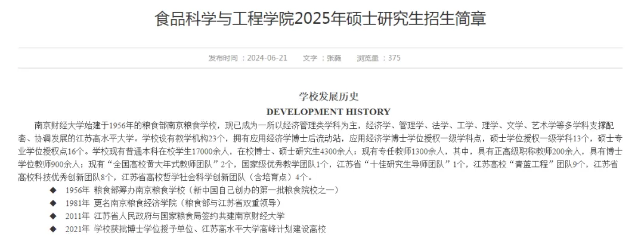Click the view count 375
The height and width of the screenshot is (235, 644).
point(394,58)
